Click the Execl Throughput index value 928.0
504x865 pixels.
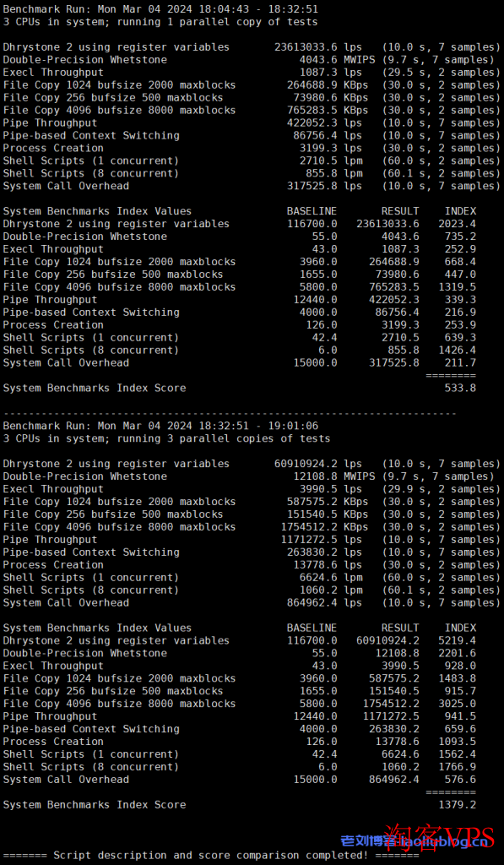(x=460, y=666)
